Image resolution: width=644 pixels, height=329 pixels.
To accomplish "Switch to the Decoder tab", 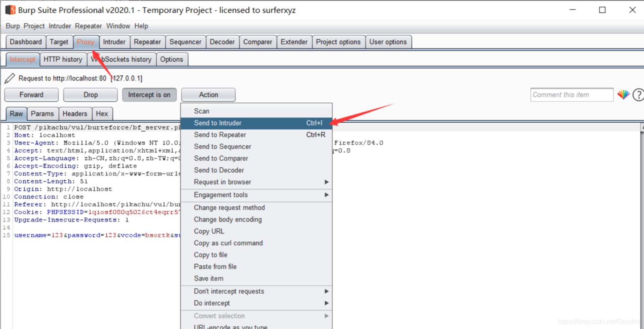I will (x=222, y=42).
